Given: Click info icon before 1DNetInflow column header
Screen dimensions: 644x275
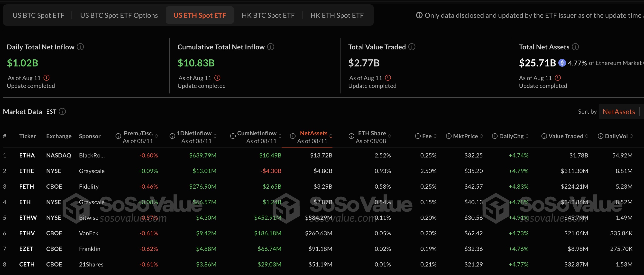Looking at the screenshot, I should (x=172, y=136).
